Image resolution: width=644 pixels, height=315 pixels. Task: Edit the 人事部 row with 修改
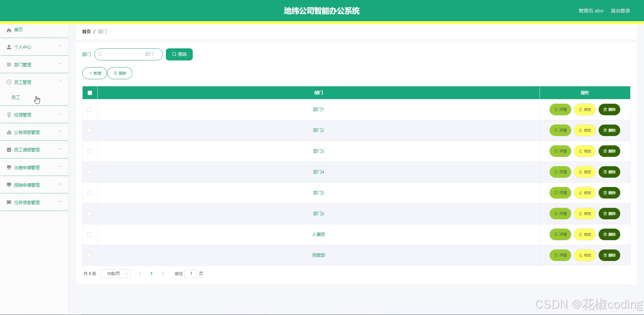tap(585, 234)
